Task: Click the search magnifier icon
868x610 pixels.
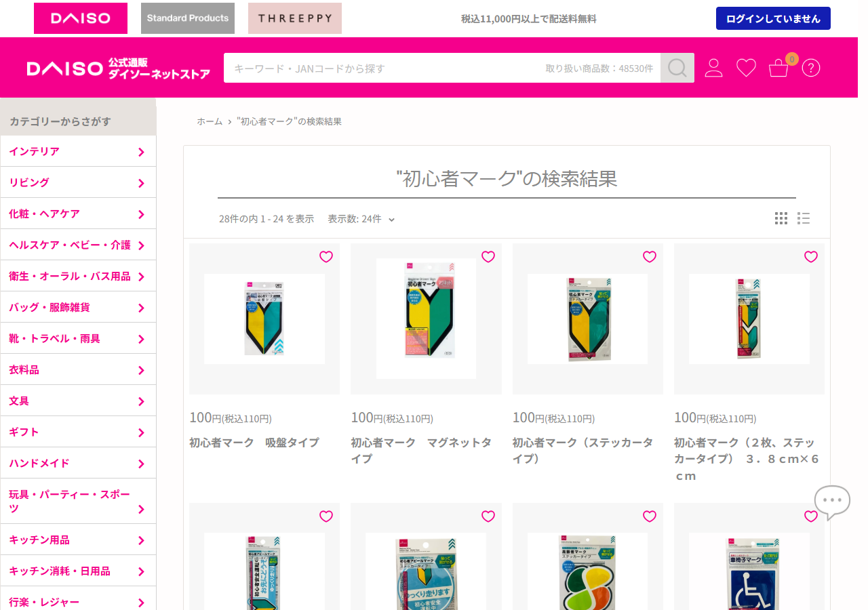Action: (677, 68)
